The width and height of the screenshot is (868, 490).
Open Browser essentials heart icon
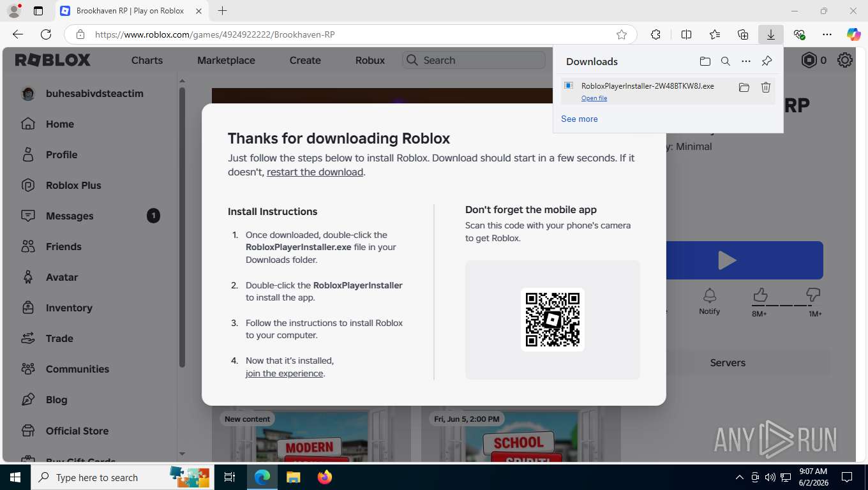click(799, 34)
